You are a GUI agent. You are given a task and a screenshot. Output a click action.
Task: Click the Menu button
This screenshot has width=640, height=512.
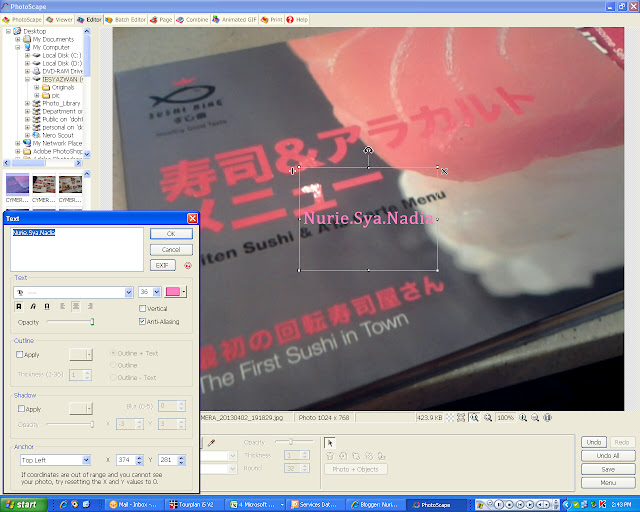608,483
